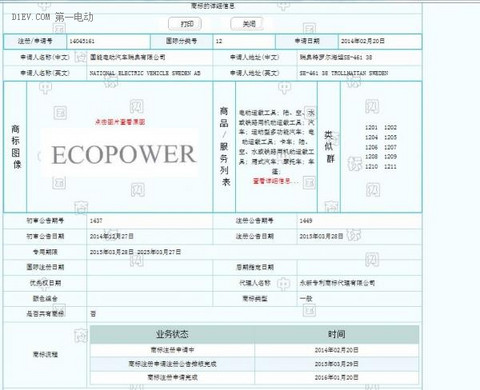
Task: Select application date 2014年02月20日 in top row
Action: coord(363,41)
